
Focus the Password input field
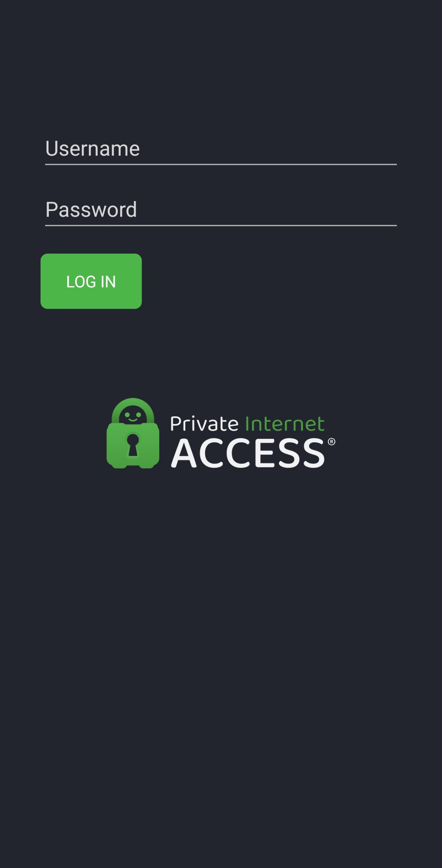click(221, 210)
